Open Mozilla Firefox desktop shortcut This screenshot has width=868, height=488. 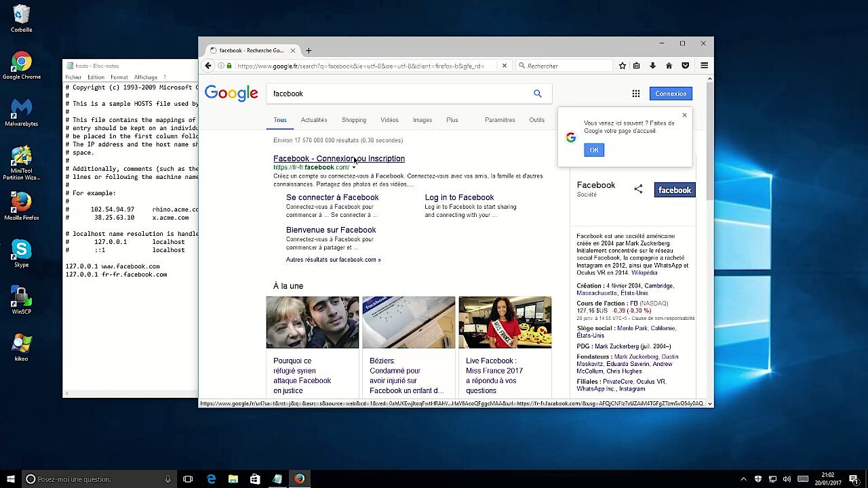point(22,207)
